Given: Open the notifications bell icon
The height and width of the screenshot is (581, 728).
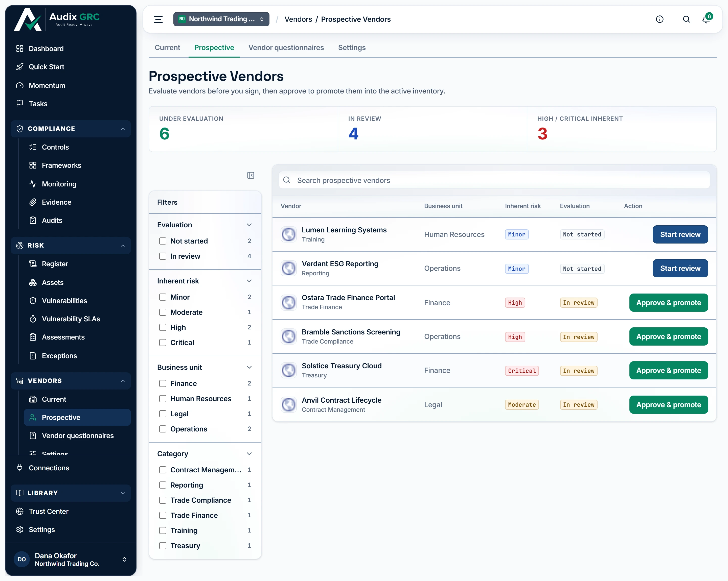Looking at the screenshot, I should [706, 19].
